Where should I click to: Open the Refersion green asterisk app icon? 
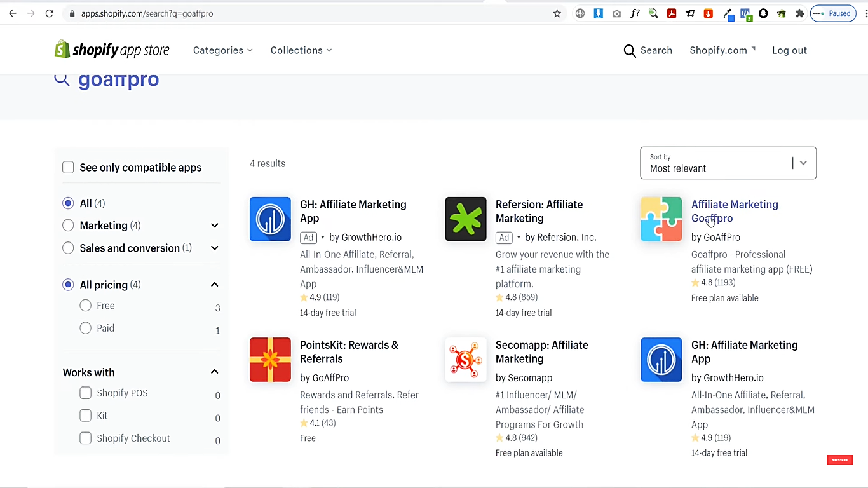point(466,219)
